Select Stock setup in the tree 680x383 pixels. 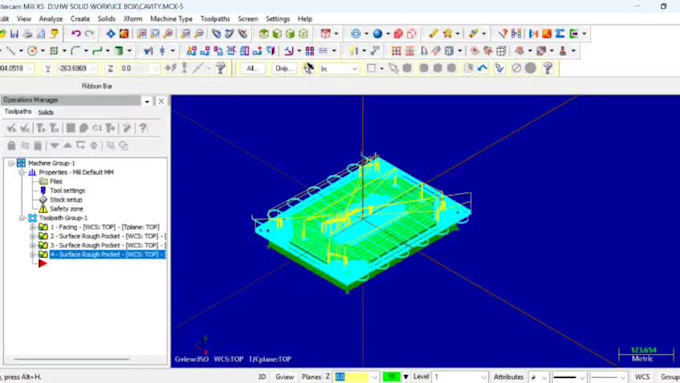pyautogui.click(x=66, y=200)
